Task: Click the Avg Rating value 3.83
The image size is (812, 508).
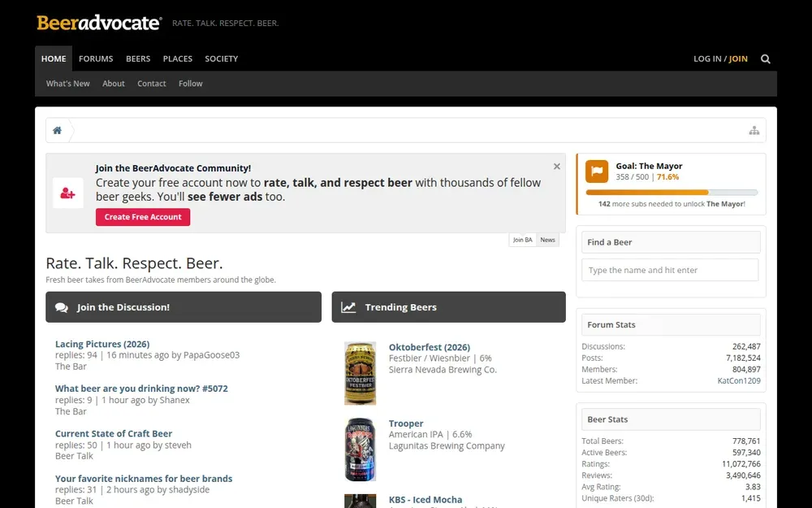Action: pos(753,487)
